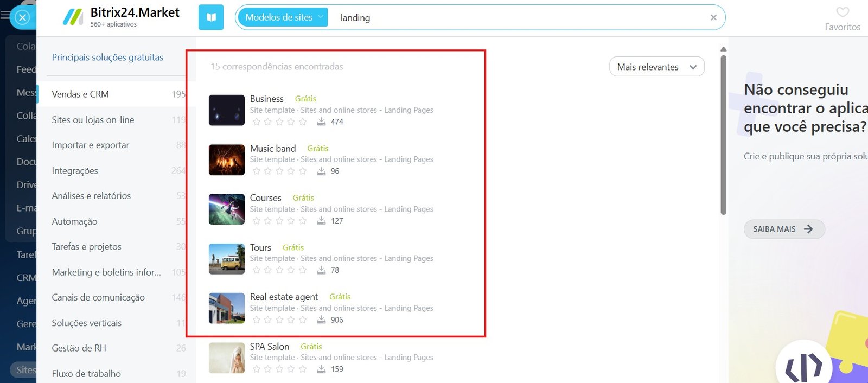The width and height of the screenshot is (868, 383).
Task: Select Importar e exportar category
Action: 116,145
